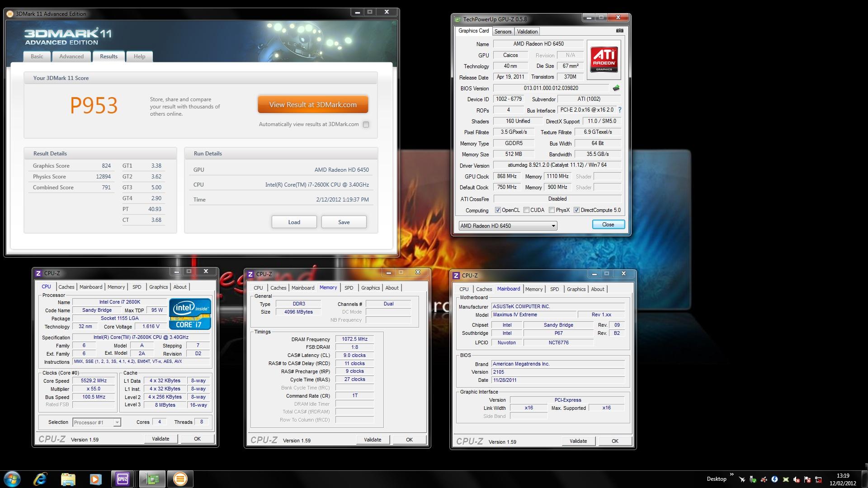The width and height of the screenshot is (868, 488).
Task: Click the Intel Core i7 logo in CPU-Z
Action: 190,314
